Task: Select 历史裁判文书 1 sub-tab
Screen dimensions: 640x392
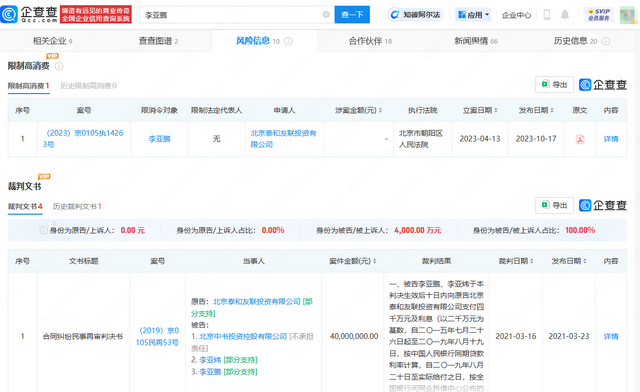Action: [x=77, y=207]
